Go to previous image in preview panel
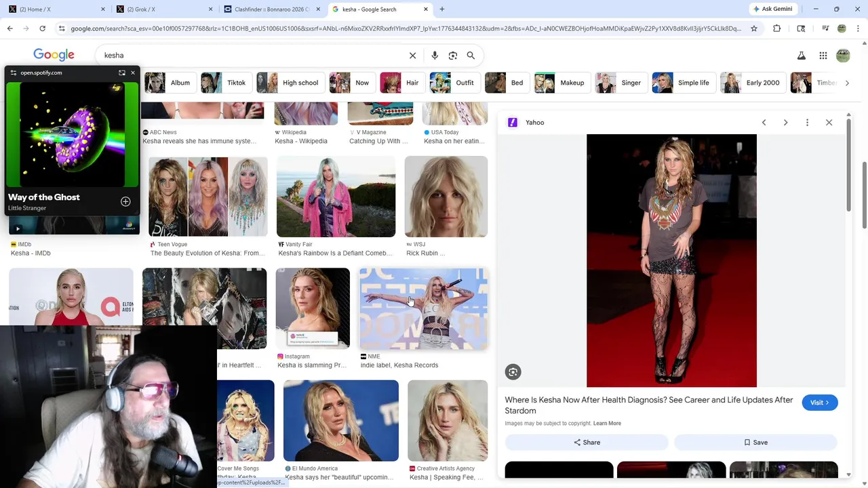This screenshot has width=868, height=488. pos(764,123)
